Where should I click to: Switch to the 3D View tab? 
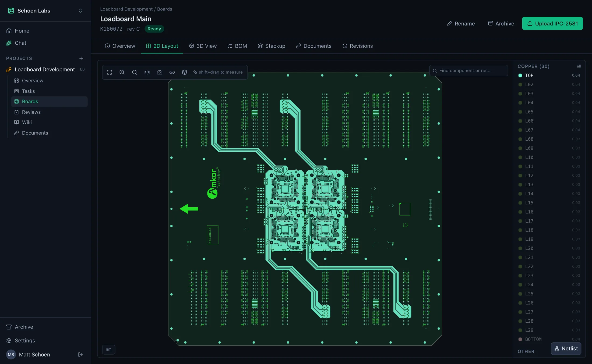(x=203, y=46)
